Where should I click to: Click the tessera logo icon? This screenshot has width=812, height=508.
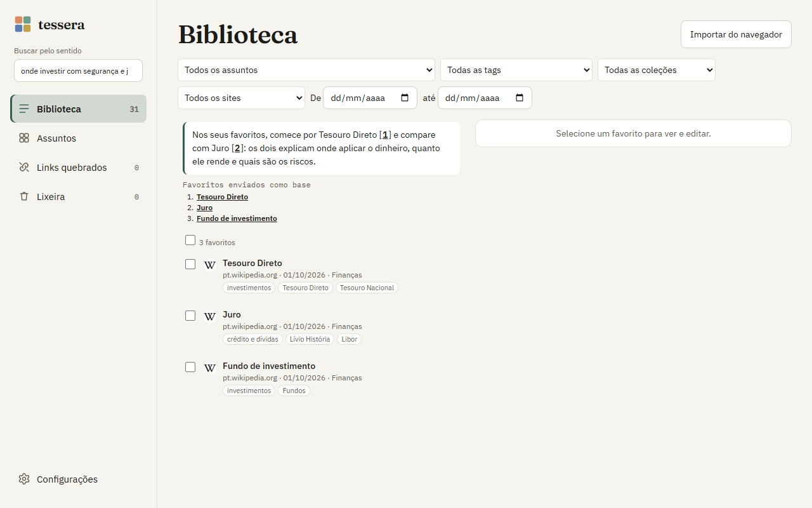pos(23,24)
